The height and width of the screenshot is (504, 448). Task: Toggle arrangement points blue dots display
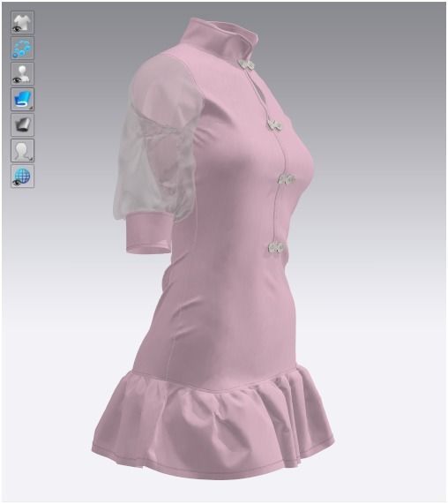(22, 49)
